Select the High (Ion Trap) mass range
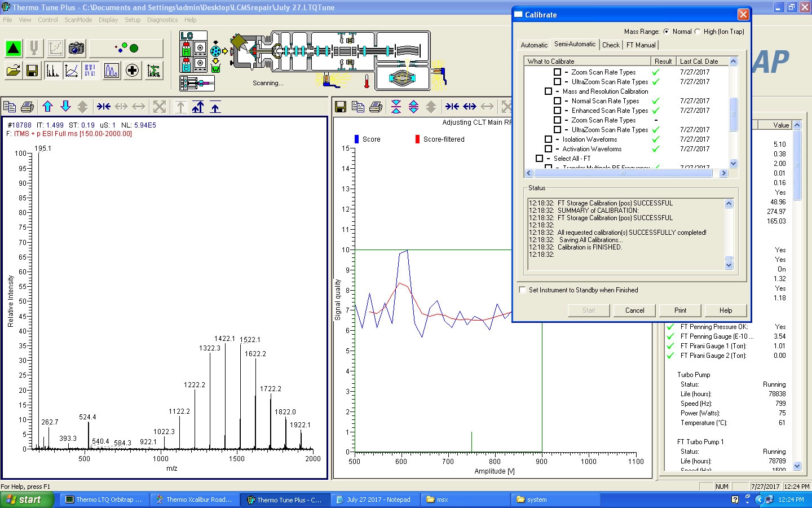Screen dimensions: 812x508 (x=698, y=32)
